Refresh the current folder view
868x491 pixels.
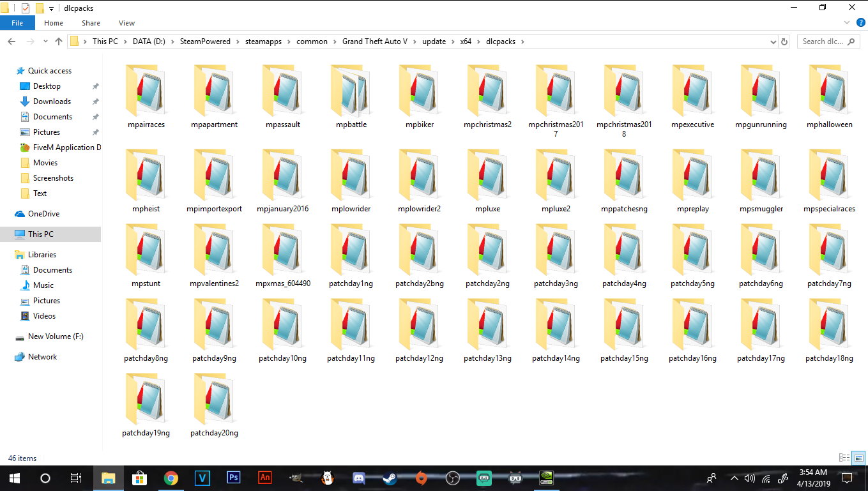[x=784, y=42]
